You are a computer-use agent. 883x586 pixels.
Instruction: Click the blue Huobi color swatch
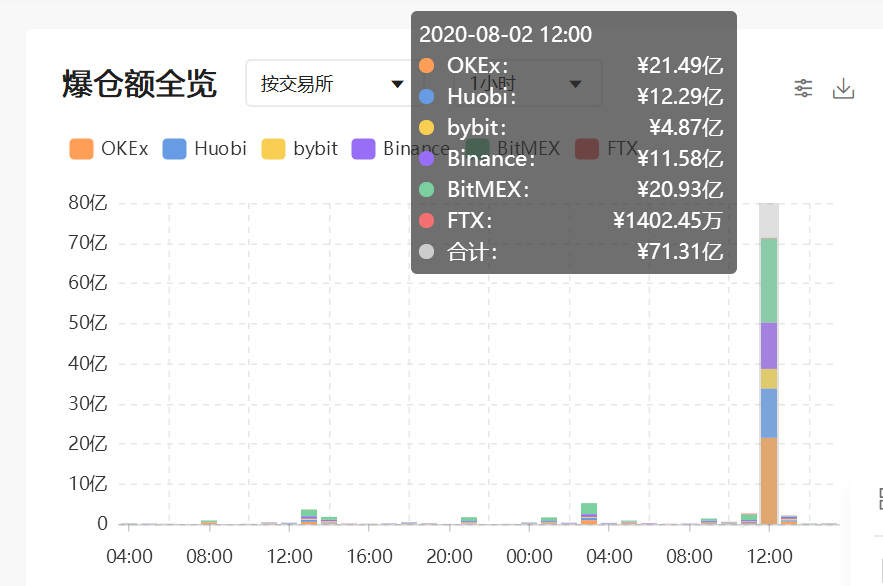tap(174, 149)
